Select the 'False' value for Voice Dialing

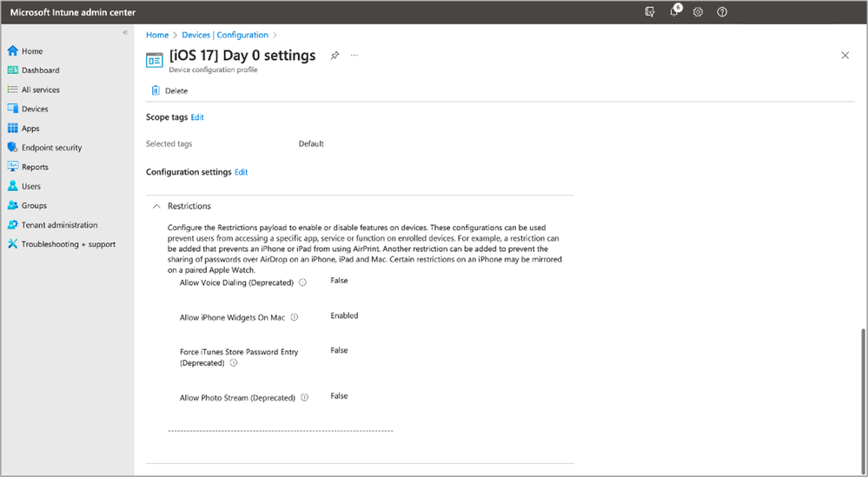pyautogui.click(x=339, y=281)
